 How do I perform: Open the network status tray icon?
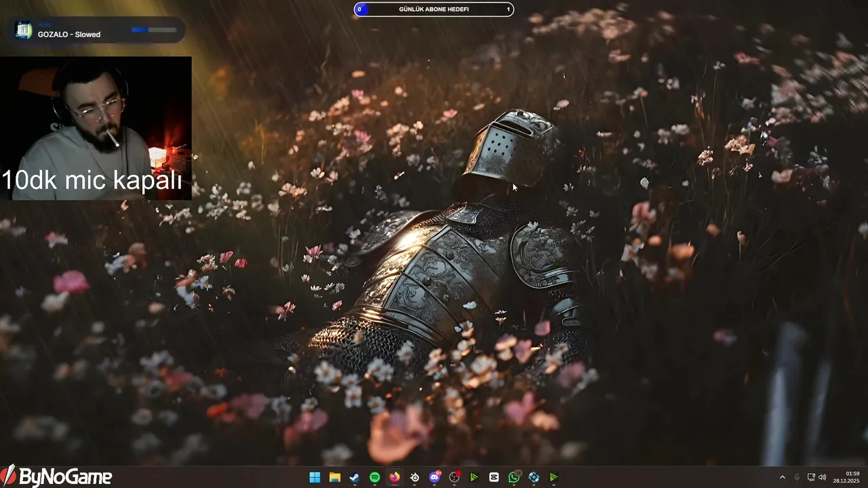pyautogui.click(x=811, y=477)
